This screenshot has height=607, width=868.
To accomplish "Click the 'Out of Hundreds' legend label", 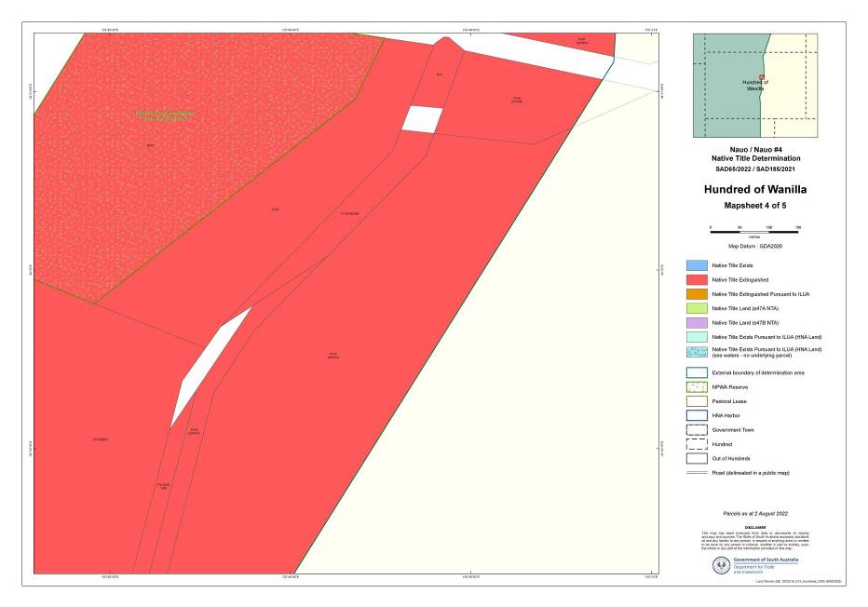I will coord(731,459).
